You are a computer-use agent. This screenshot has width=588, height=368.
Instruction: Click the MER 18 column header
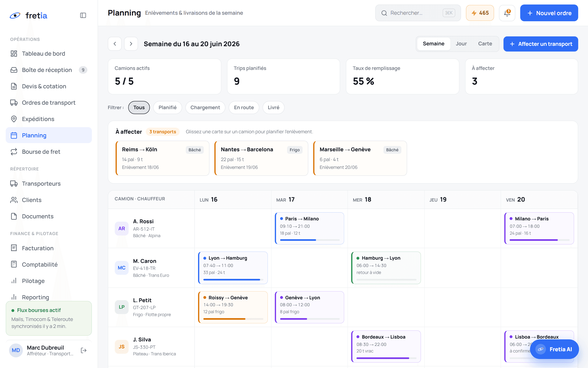tap(386, 200)
